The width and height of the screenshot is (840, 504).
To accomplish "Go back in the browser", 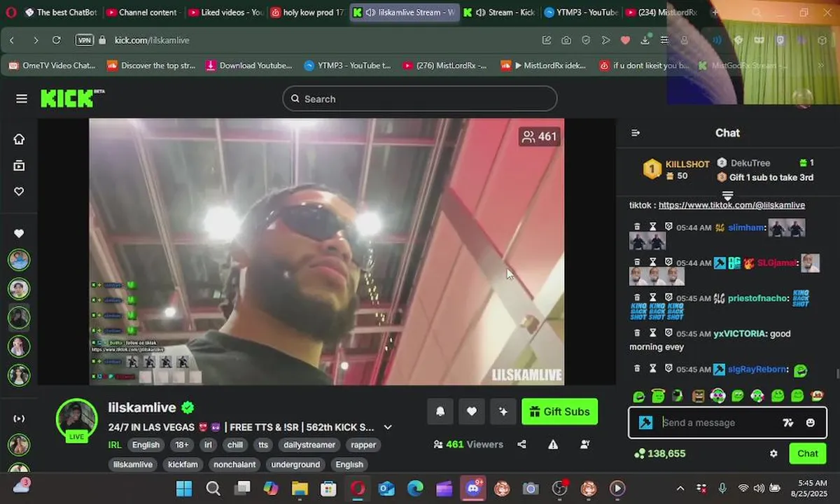I will click(x=12, y=40).
